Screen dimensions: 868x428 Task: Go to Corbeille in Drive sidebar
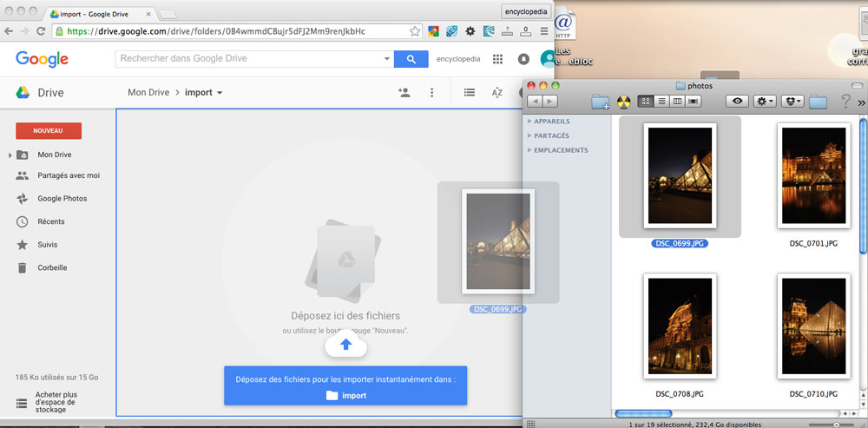coord(52,267)
